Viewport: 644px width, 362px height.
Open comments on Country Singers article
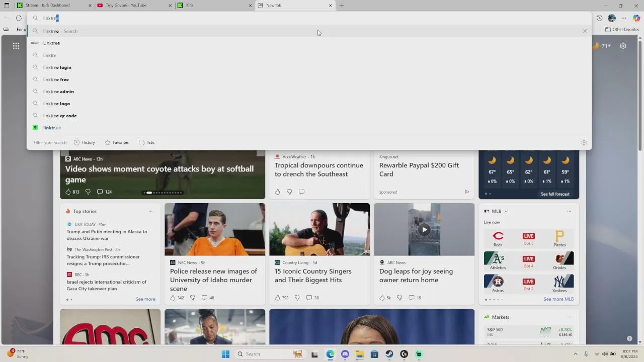point(312,298)
